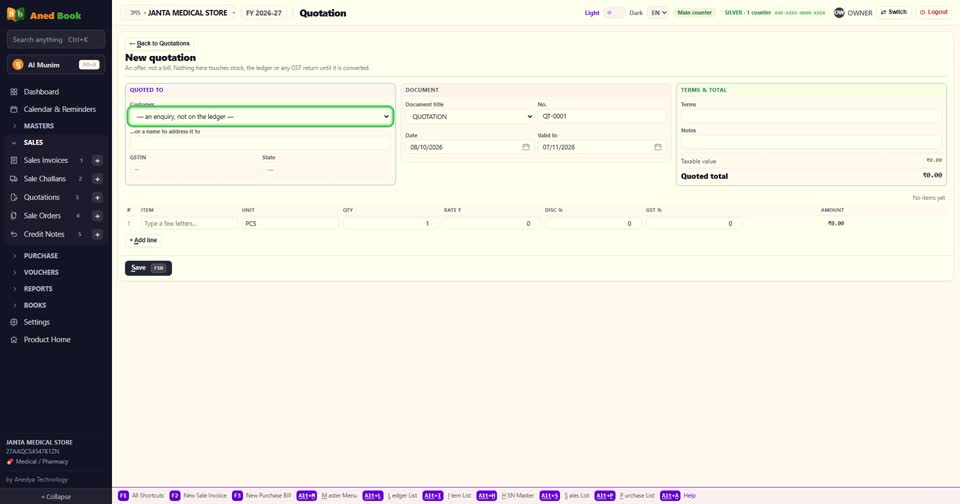960x504 pixels.
Task: Open the Date field calendar picker
Action: click(525, 147)
